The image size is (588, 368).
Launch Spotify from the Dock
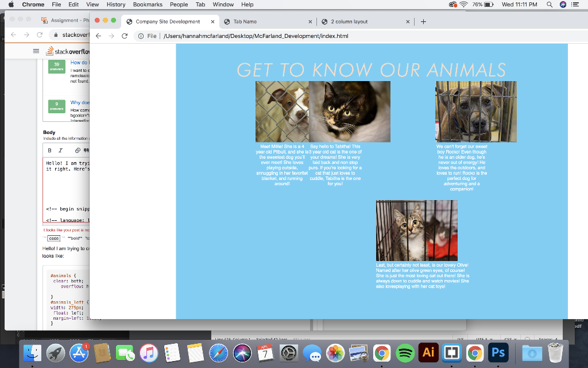[405, 353]
